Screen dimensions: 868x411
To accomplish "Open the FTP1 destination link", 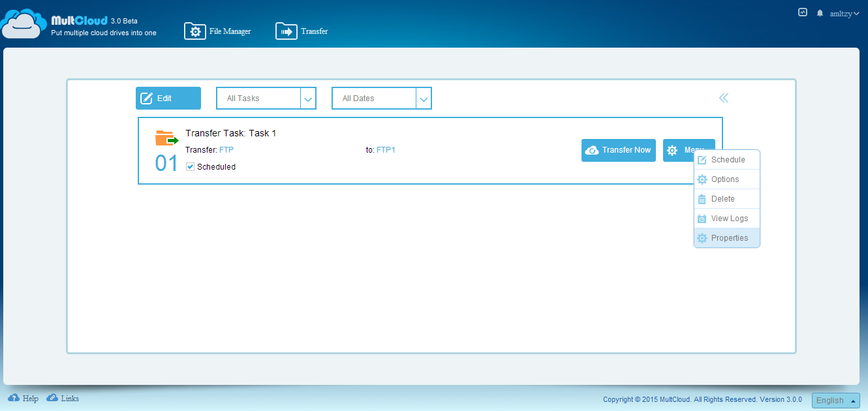I will pyautogui.click(x=386, y=150).
